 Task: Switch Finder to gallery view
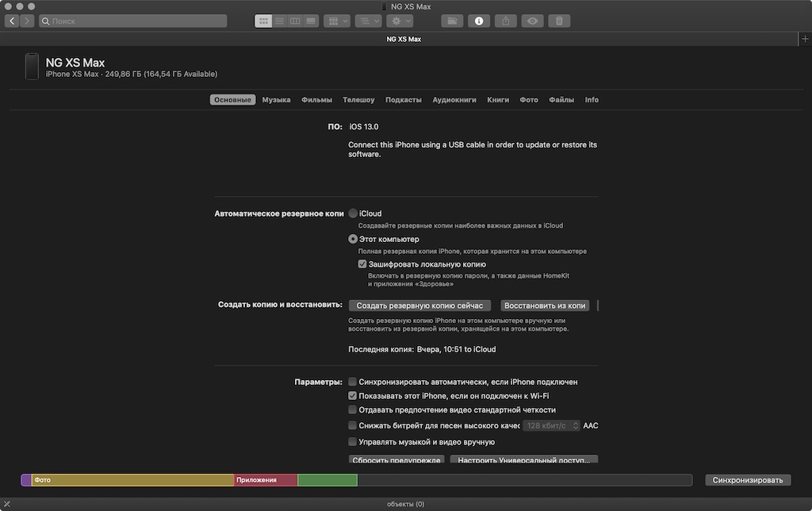(x=311, y=21)
